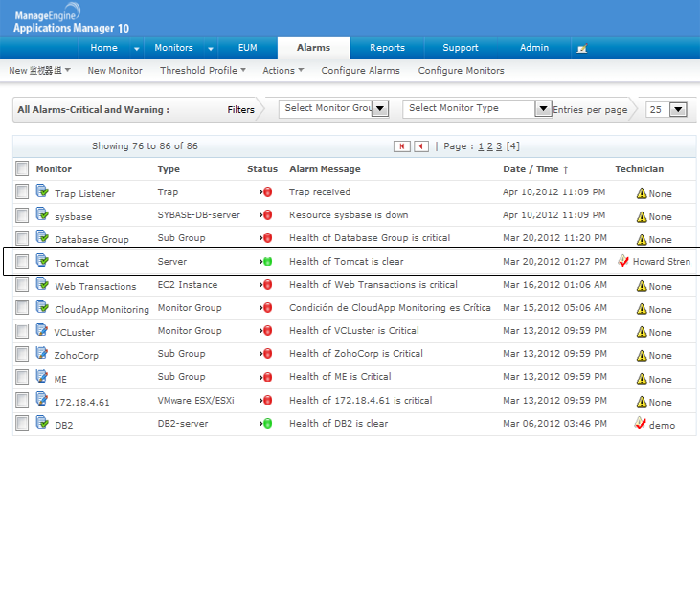Go to previous page of alarms
The height and width of the screenshot is (603, 700).
[x=421, y=146]
